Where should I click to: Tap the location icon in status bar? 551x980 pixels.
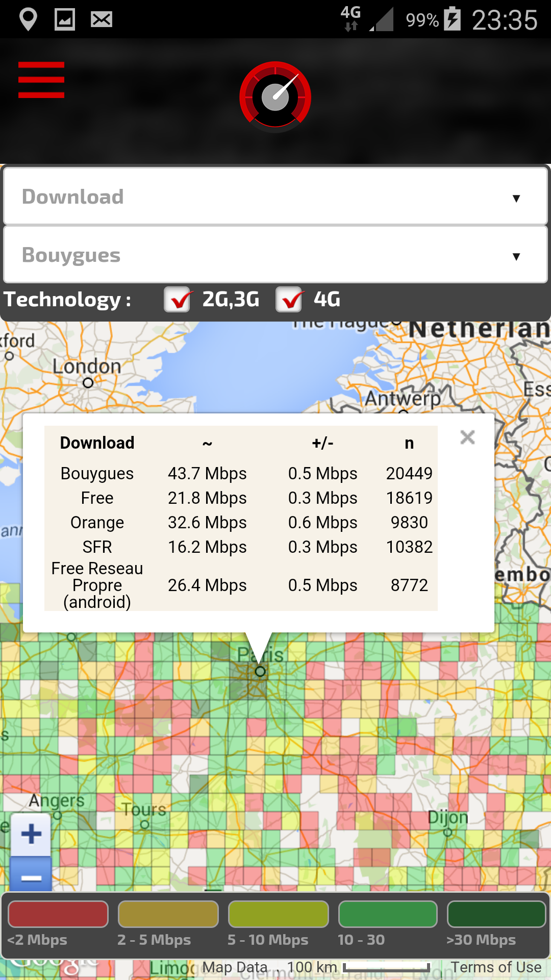click(x=28, y=20)
